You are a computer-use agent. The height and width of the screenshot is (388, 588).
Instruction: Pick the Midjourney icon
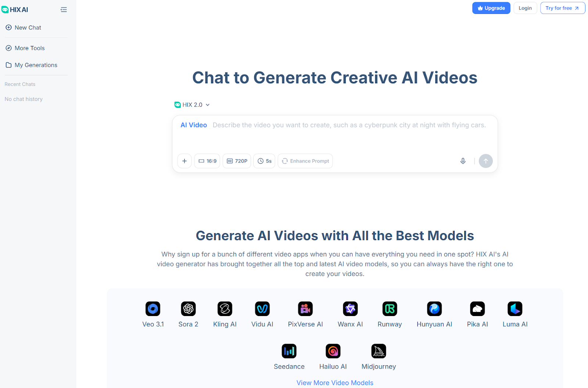click(378, 351)
